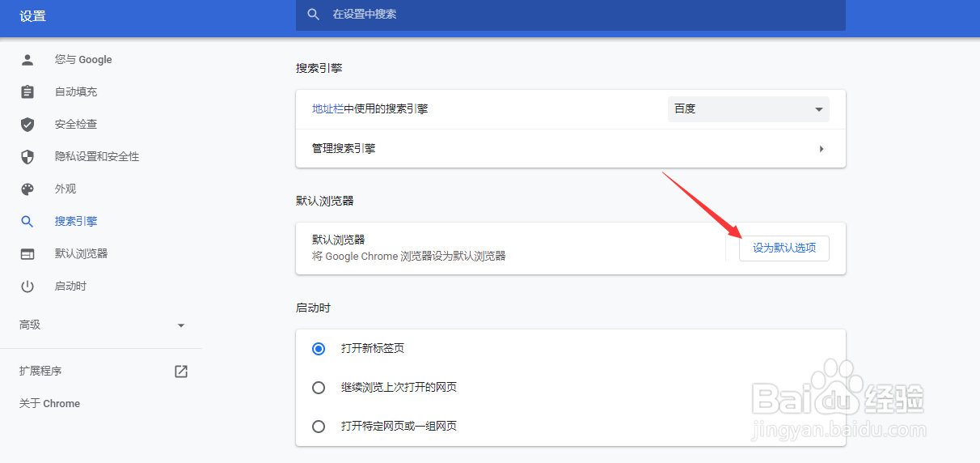The height and width of the screenshot is (463, 980).
Task: Select 继续浏览上次打开的网页 radio button
Action: (319, 387)
